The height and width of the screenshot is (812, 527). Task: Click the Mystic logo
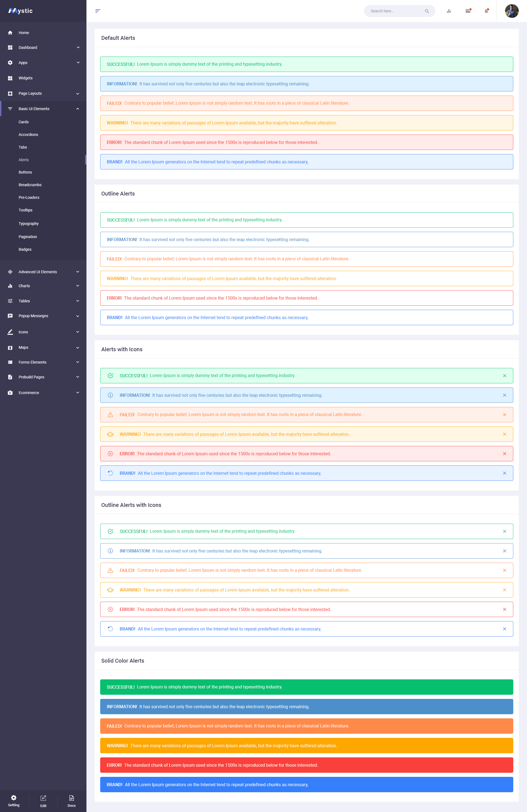point(21,11)
